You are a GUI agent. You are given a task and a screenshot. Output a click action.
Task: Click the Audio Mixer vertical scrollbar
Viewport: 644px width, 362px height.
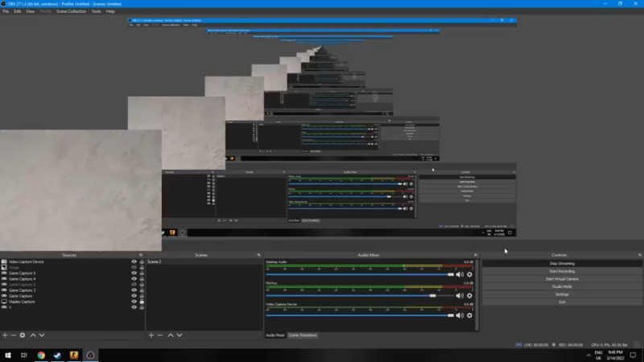point(477,294)
